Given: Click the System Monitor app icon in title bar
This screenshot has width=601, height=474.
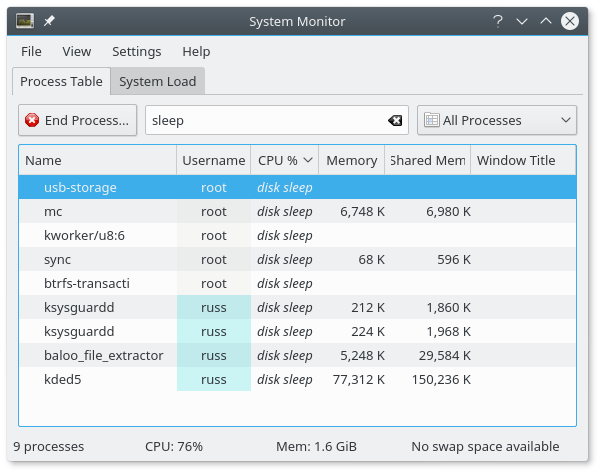Looking at the screenshot, I should pos(26,20).
